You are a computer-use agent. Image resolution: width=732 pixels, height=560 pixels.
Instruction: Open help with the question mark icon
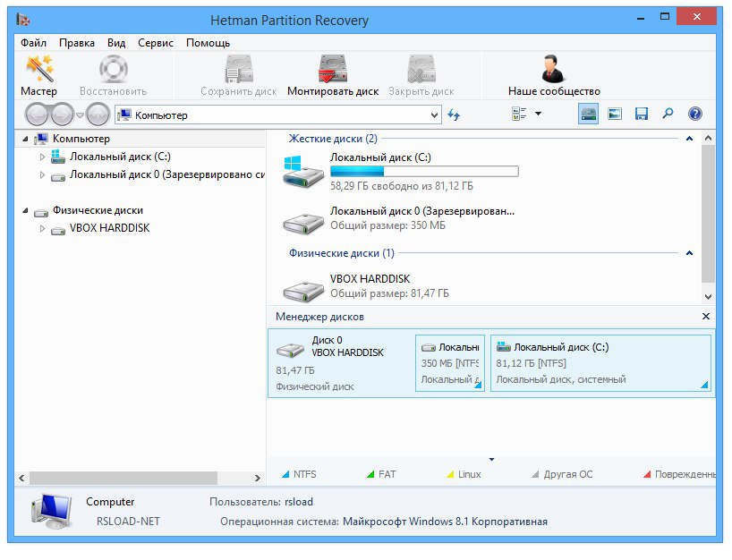click(x=694, y=114)
